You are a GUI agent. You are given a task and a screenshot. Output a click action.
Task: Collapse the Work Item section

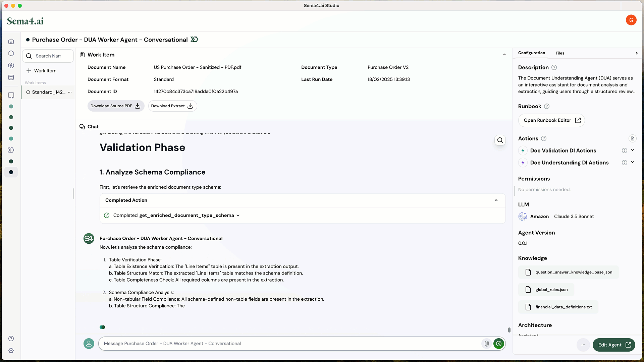(504, 55)
